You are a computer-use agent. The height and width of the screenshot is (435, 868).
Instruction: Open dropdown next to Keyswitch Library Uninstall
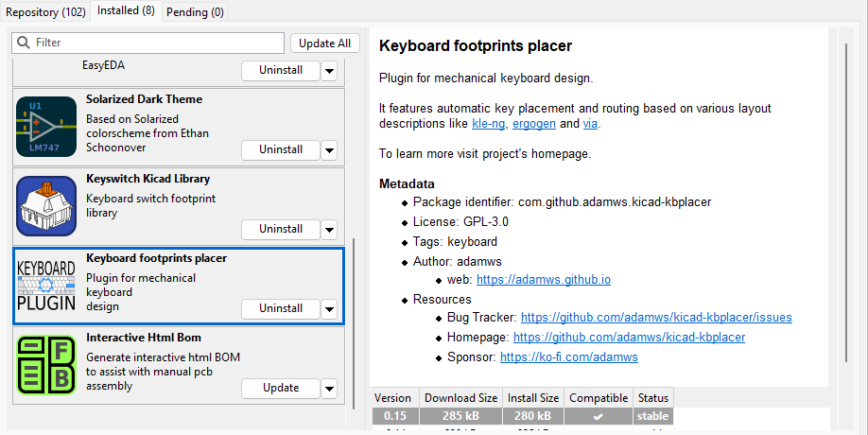tap(329, 229)
